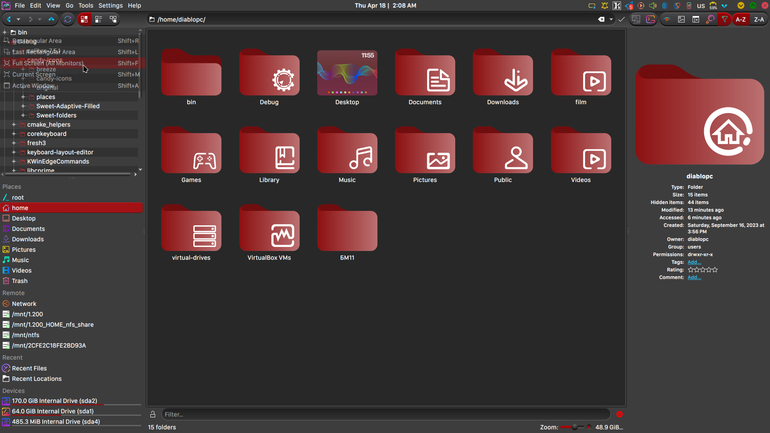Go up to parent folder
This screenshot has height=433, width=770.
51,19
